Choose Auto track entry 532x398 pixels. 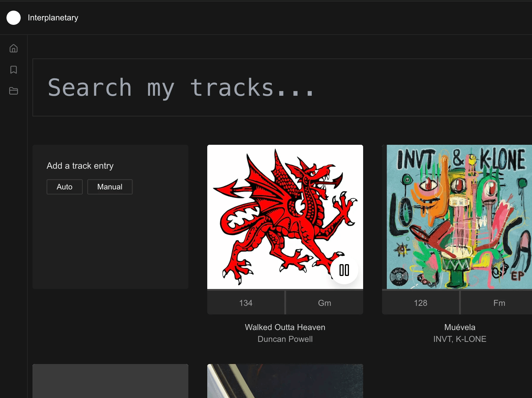click(65, 187)
